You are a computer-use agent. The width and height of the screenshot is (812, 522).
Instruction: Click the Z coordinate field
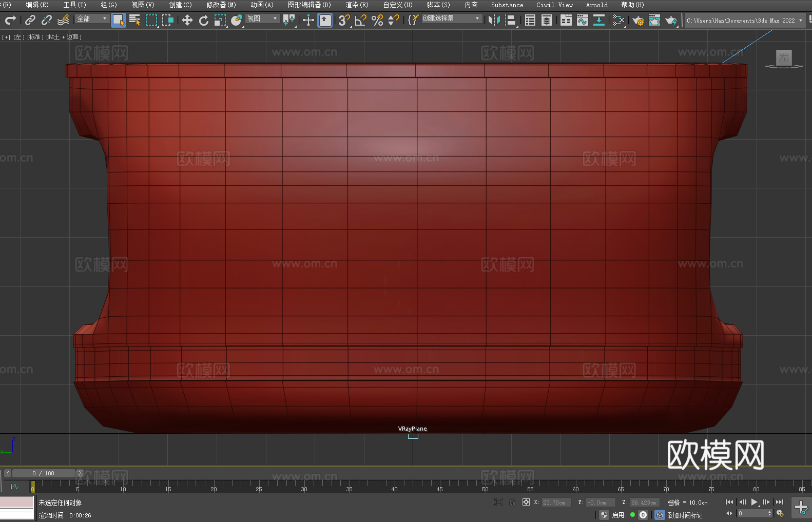(644, 502)
